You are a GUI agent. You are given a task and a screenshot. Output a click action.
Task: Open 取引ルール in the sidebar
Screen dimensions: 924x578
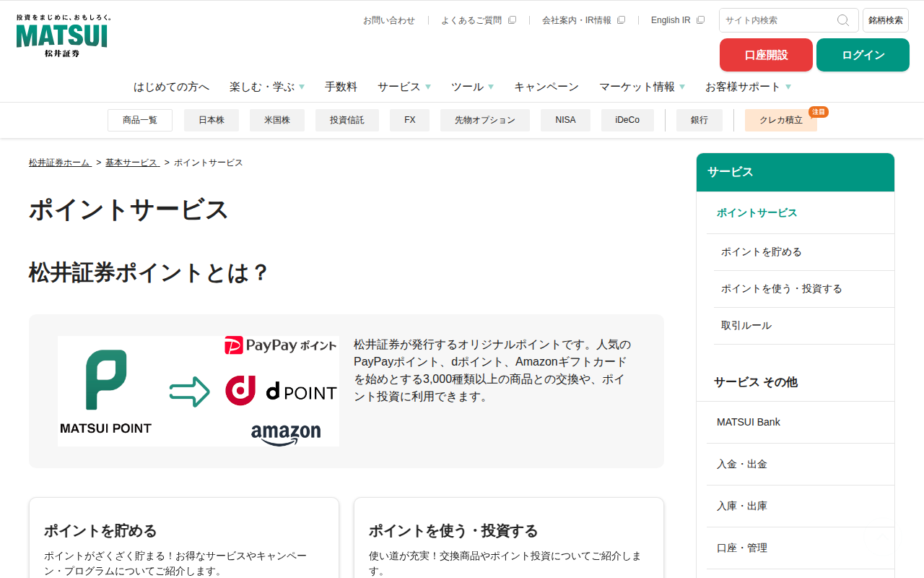coord(804,326)
